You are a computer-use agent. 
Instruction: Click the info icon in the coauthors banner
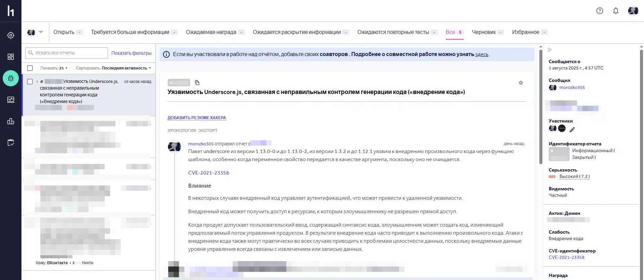(166, 54)
